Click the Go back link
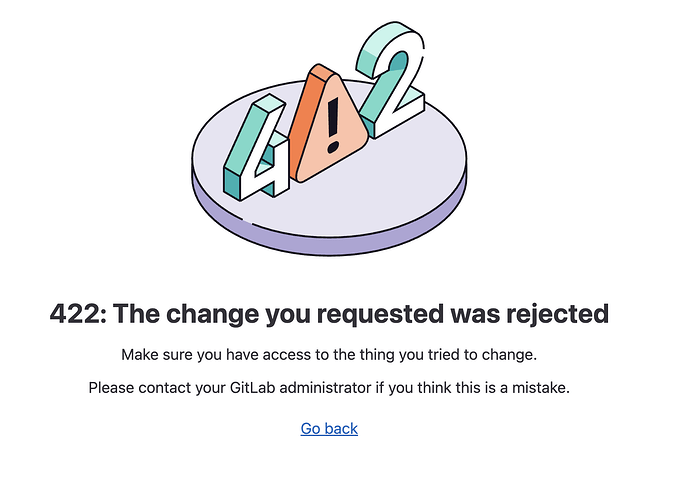Viewport: 690px width, 487px height. tap(329, 428)
